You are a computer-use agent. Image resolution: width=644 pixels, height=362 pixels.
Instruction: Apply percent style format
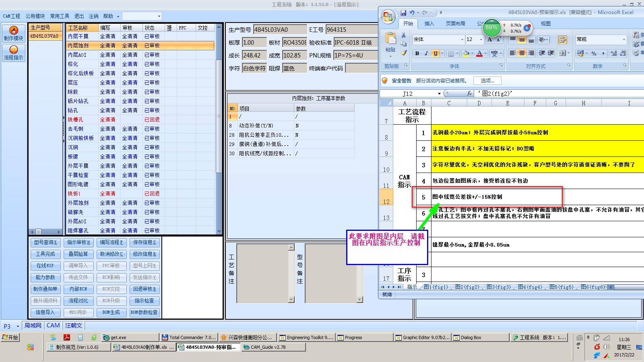tap(594, 53)
